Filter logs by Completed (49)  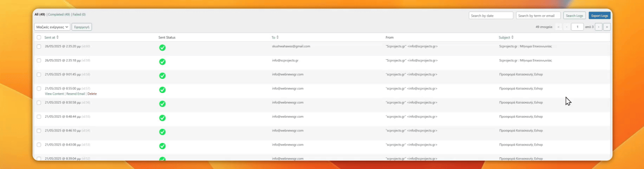59,14
